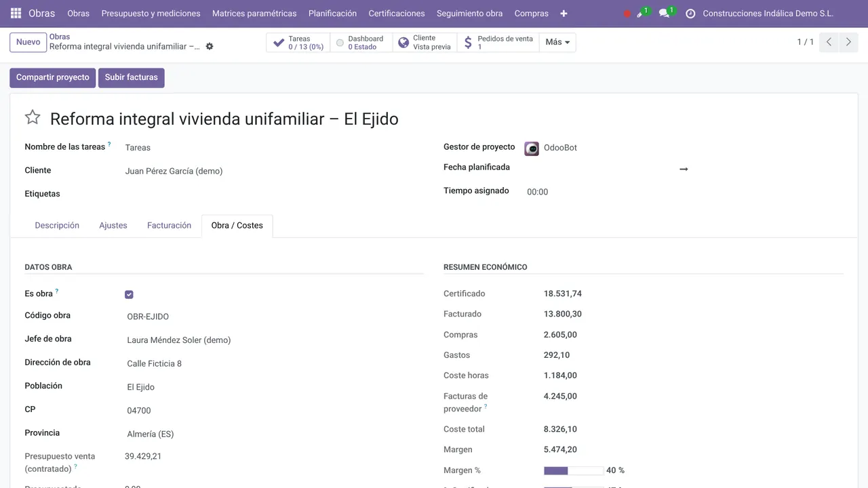Click Certificado value 18.531,74
868x488 pixels.
(563, 294)
